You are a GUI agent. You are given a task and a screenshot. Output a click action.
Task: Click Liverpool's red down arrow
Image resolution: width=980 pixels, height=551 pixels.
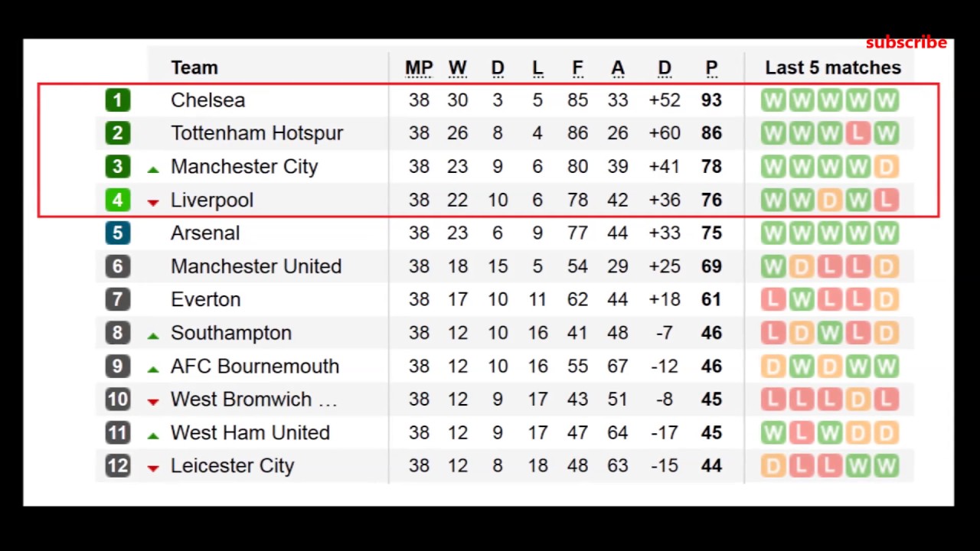pos(153,202)
